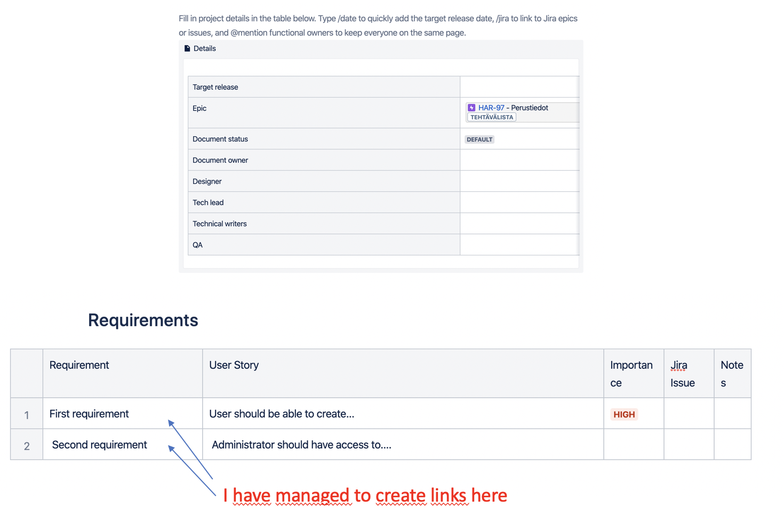Screen dimensions: 784x532
Task: Click the Requirements section heading
Action: click(143, 320)
